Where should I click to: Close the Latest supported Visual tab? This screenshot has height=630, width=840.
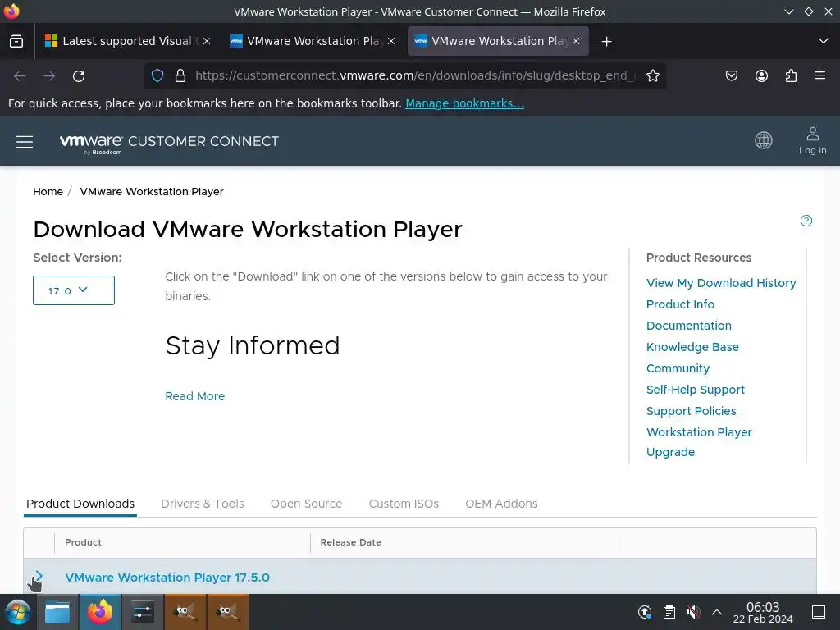pos(207,41)
